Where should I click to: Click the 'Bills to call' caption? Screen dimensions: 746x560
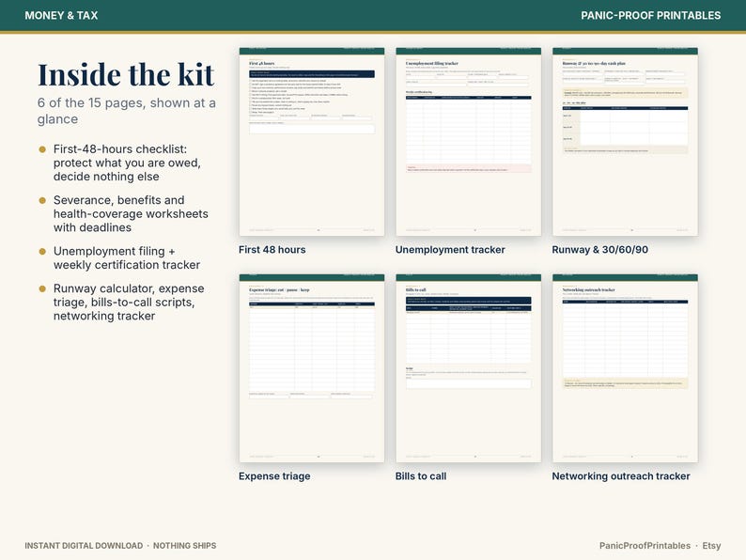(421, 476)
